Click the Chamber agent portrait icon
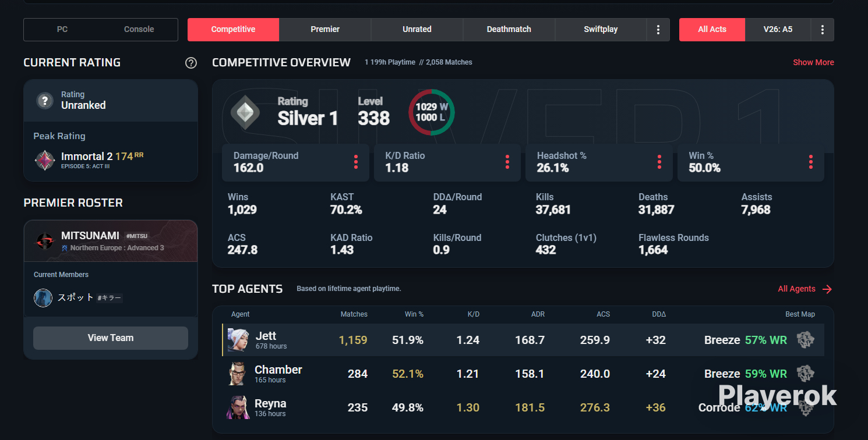Viewport: 868px width, 440px height. click(x=237, y=374)
